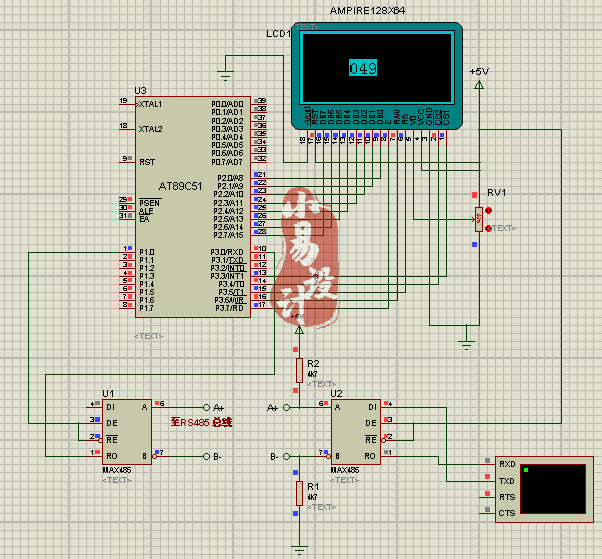Select the RTS pin on virtual terminal
The height and width of the screenshot is (559, 602).
click(507, 497)
